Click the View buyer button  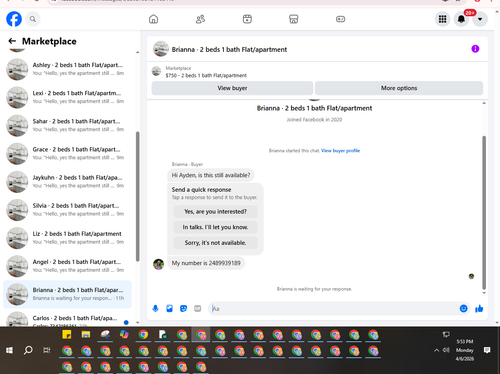[x=232, y=88]
